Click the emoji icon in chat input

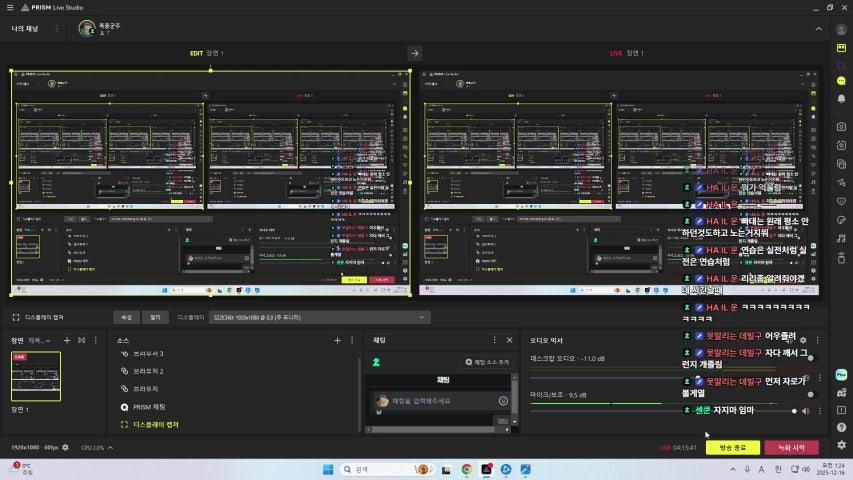(503, 400)
